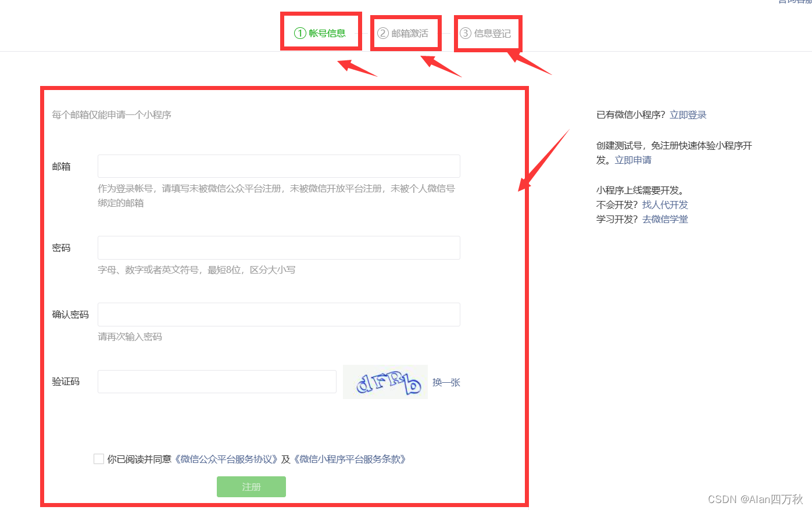812x510 pixels.
Task: Click 立即申请 test account link
Action: pyautogui.click(x=633, y=160)
